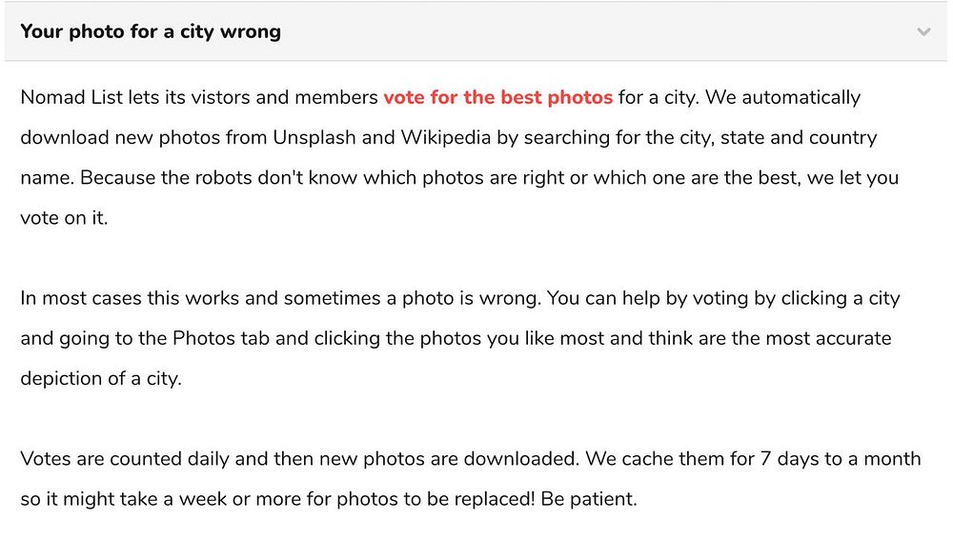Click the "Your photo for a city wrong" heading
953x560 pixels.
(151, 31)
